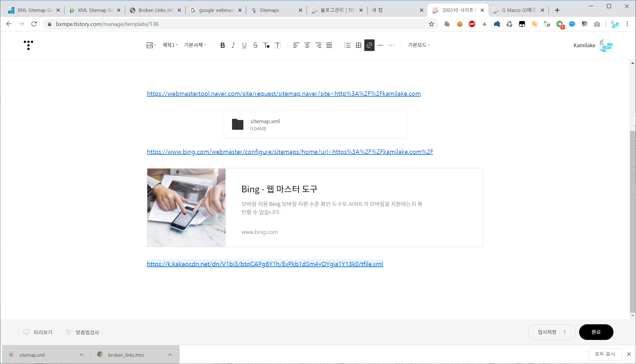Insert a bulleted list

pos(347,45)
